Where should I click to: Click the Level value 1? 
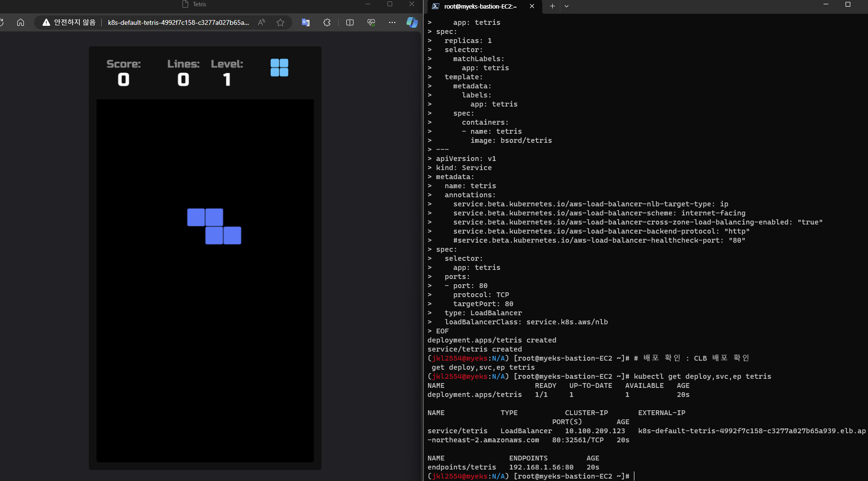coord(227,79)
